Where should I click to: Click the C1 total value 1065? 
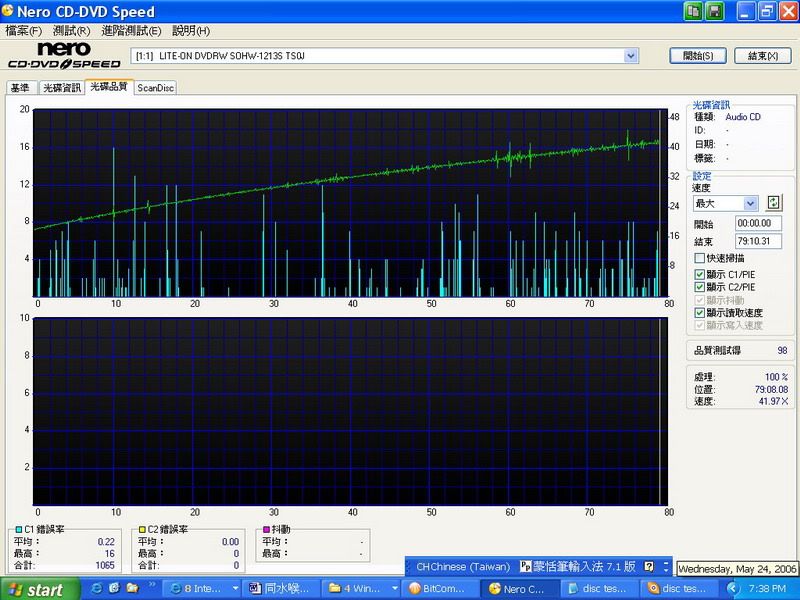pyautogui.click(x=105, y=565)
